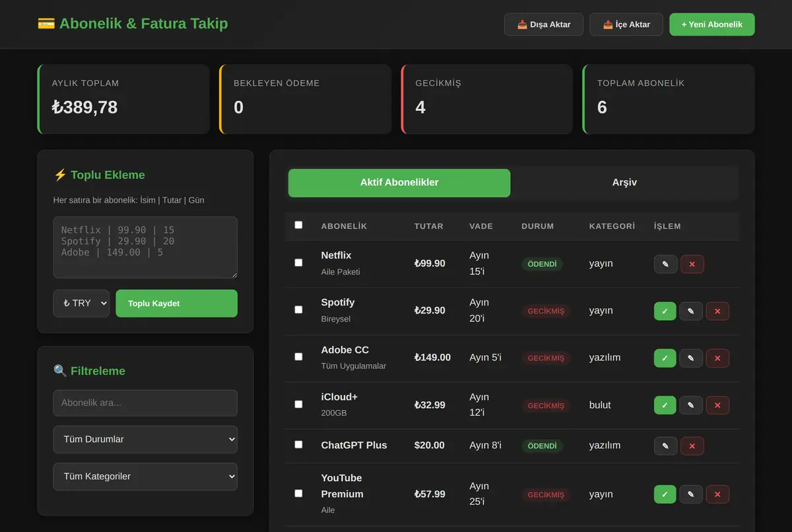Mark Adobe CC as paid
The width and height of the screenshot is (792, 532).
665,358
